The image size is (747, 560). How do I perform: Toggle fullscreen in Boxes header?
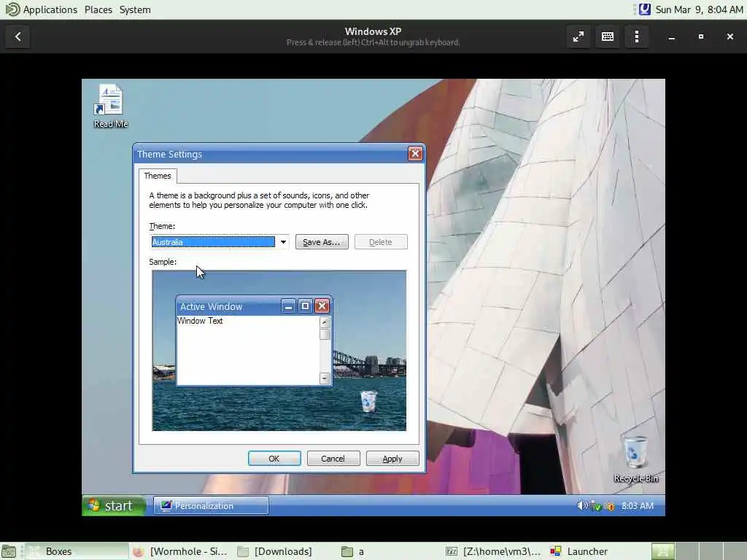point(578,36)
